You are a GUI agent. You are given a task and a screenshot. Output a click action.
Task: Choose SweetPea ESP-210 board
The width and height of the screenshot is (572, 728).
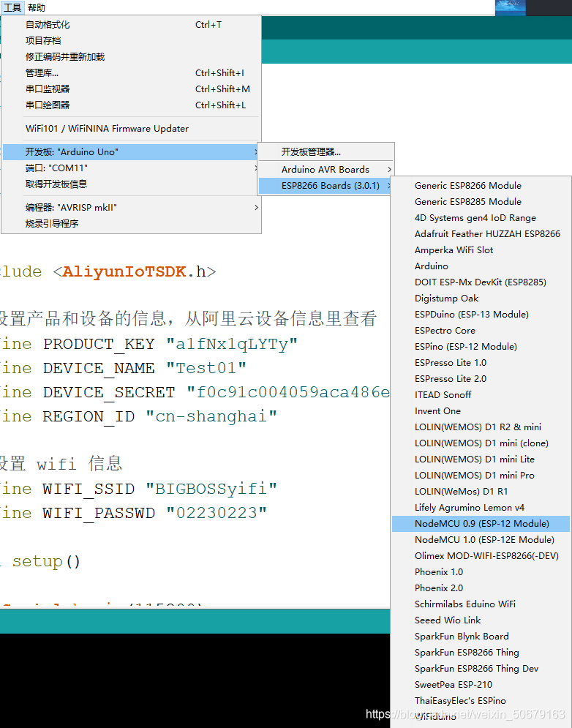coord(481,685)
